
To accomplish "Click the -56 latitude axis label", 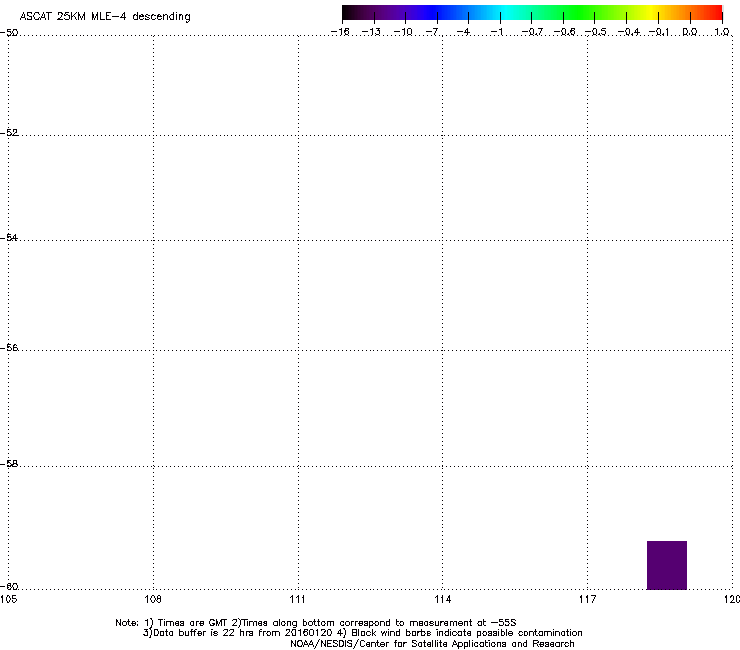I will tap(9, 347).
